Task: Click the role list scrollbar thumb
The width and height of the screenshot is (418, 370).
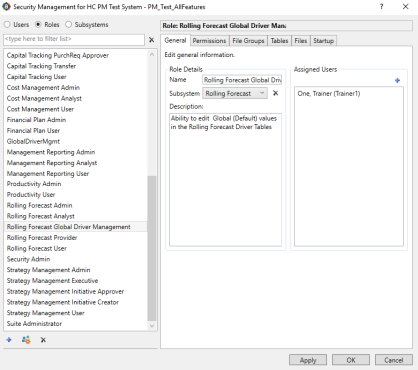Action: click(x=152, y=248)
